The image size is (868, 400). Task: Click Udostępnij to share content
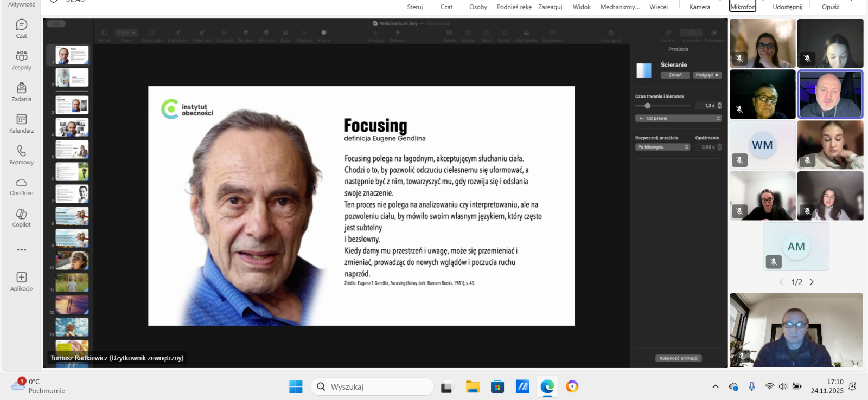coord(787,7)
